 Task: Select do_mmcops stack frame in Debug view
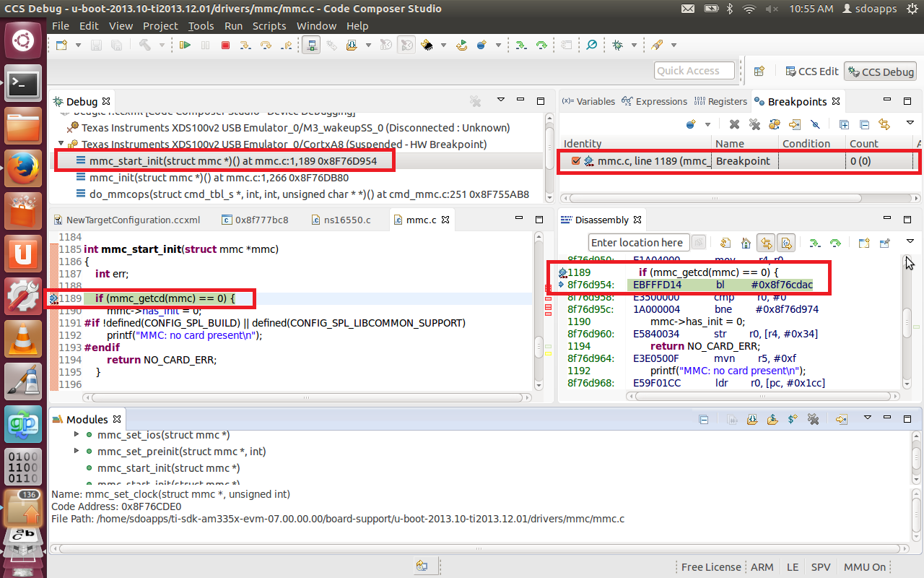click(x=303, y=194)
